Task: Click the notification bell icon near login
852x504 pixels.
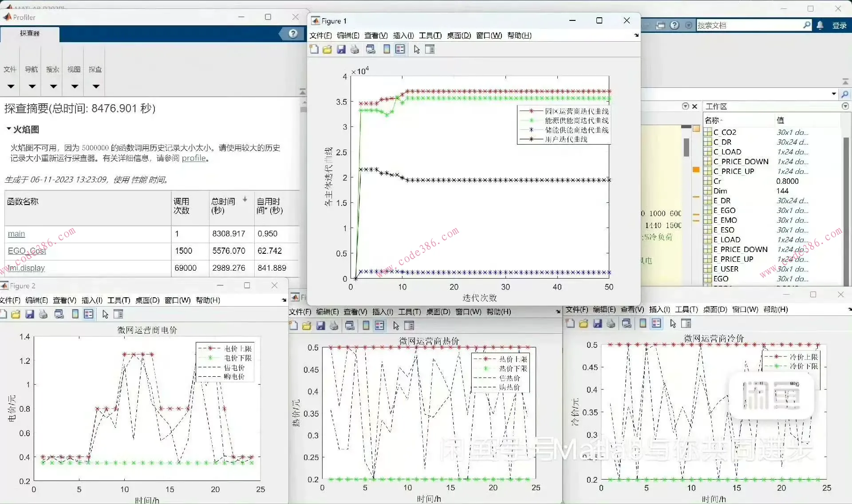Action: (x=820, y=25)
